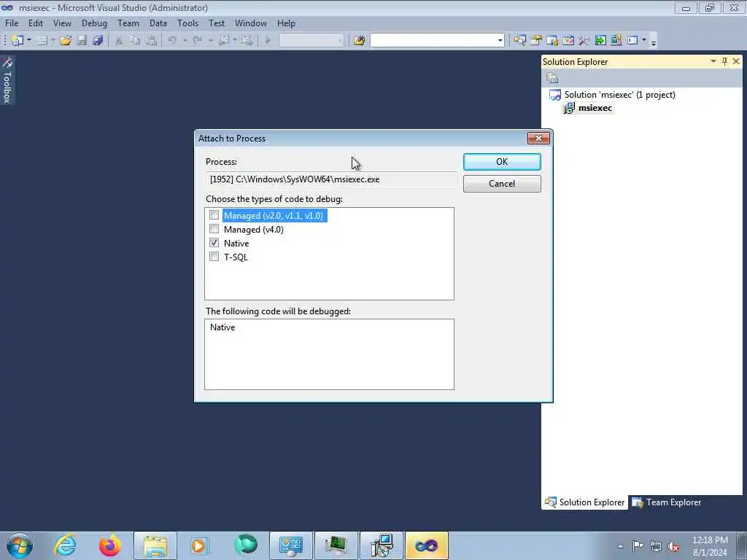The width and height of the screenshot is (747, 560).
Task: Open the Find combo box dropdown arrow
Action: (x=500, y=41)
